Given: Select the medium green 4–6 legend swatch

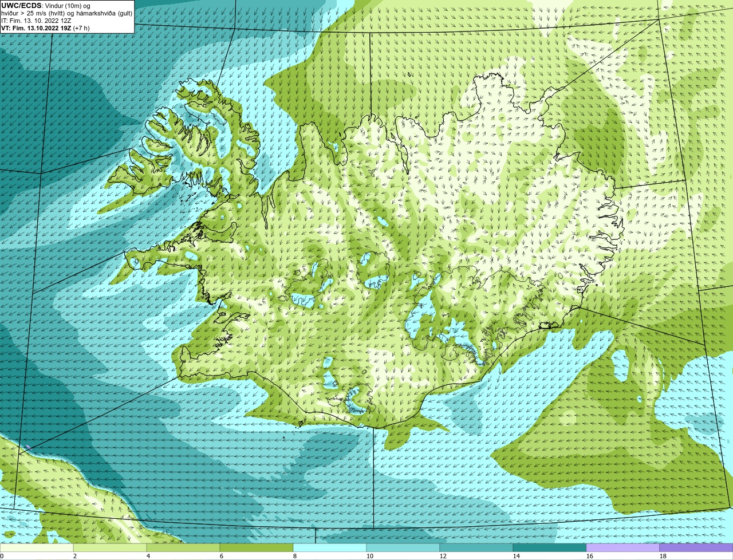Looking at the screenshot, I should tap(183, 548).
